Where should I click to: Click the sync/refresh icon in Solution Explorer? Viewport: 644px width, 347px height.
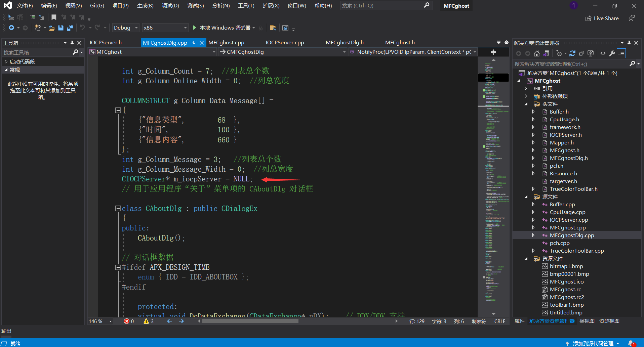(x=572, y=53)
